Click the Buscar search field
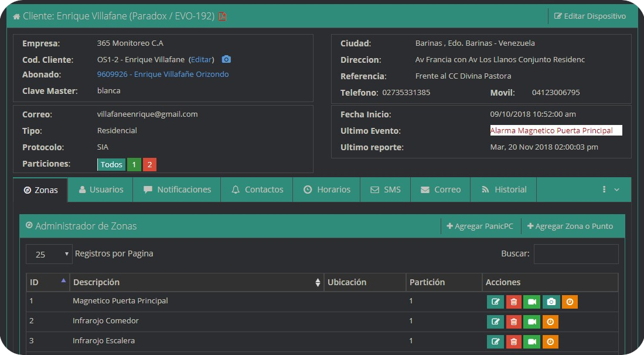The height and width of the screenshot is (355, 644). (x=575, y=254)
